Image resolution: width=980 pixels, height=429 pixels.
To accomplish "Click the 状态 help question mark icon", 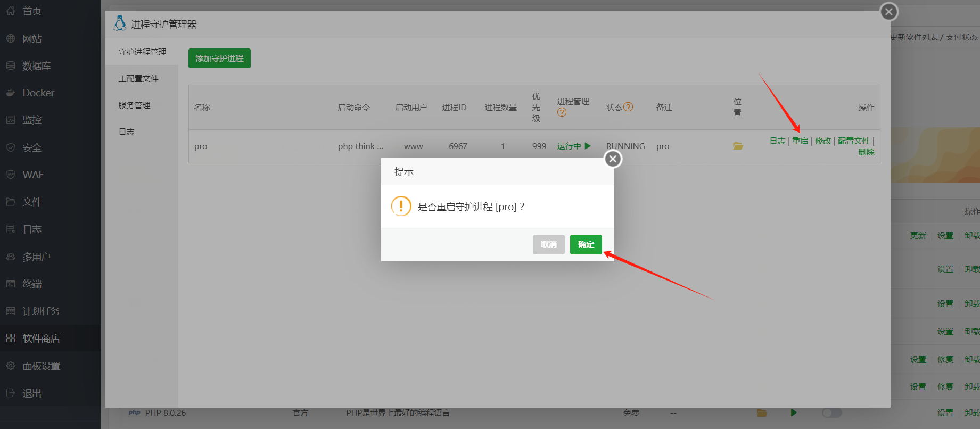I will pyautogui.click(x=628, y=107).
